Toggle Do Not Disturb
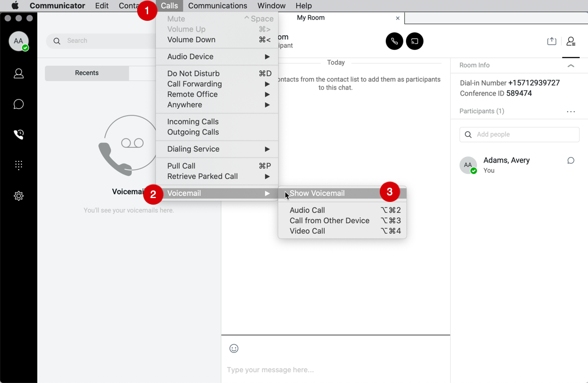Viewport: 588px width, 383px height. [x=217, y=74]
